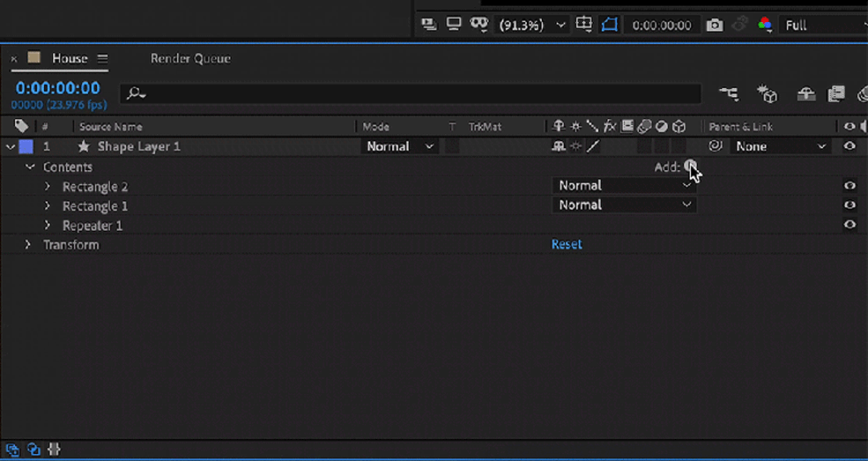Click the Adjustment Layer column header icon
Screen dimensions: 868x461
pos(662,127)
